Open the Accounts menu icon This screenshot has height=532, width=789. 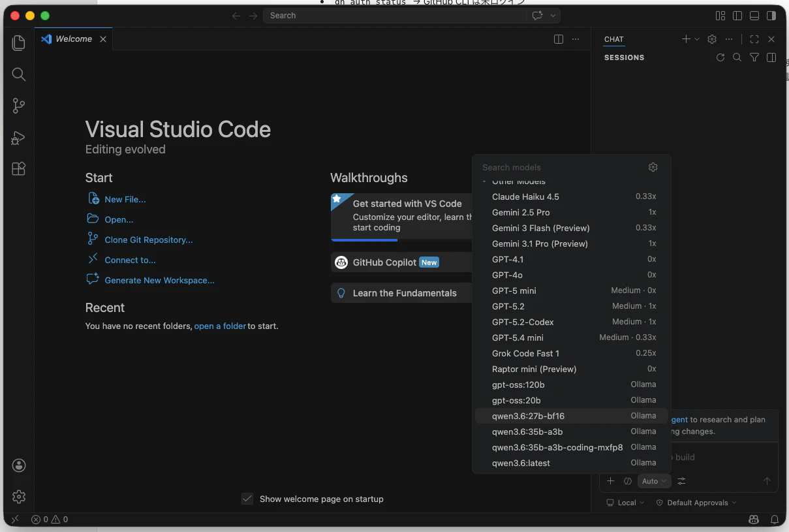click(19, 465)
